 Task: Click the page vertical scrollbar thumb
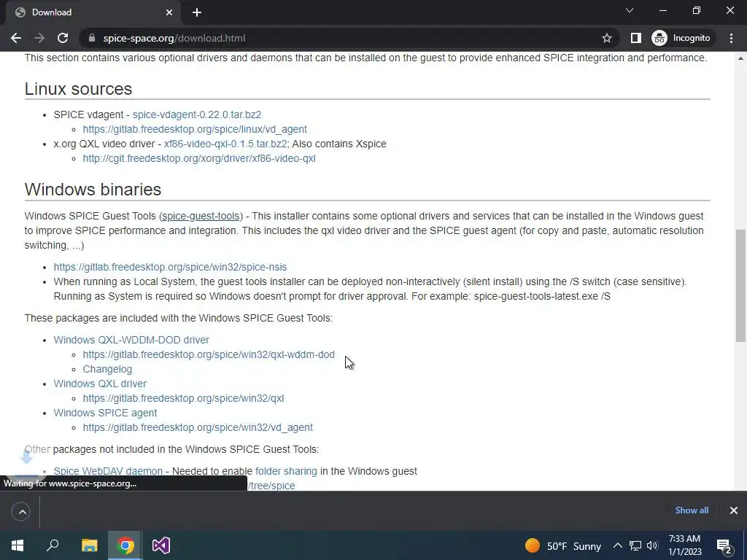click(x=740, y=286)
